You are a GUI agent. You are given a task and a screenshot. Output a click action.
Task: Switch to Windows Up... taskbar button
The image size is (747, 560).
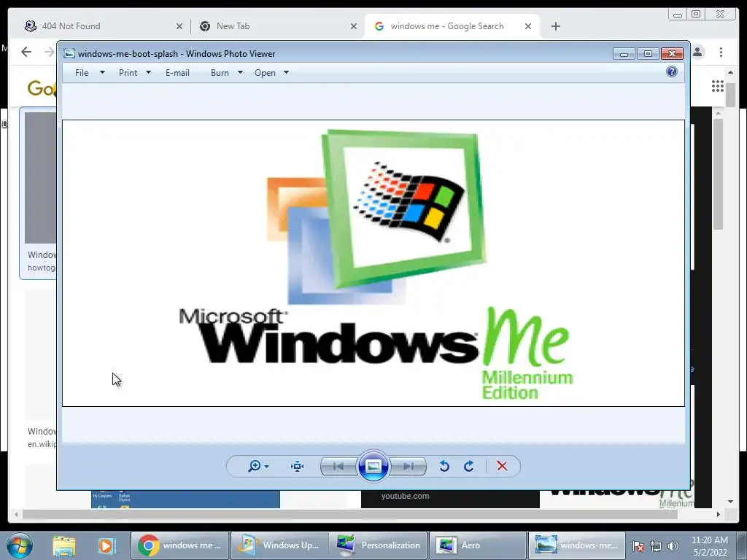pos(279,545)
